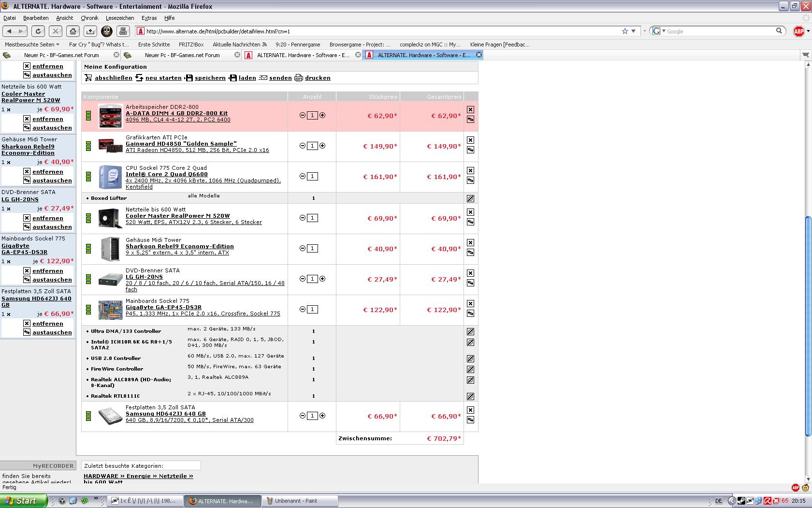Open sidebar Samsung HD642JJ 640 GB link
This screenshot has height=508, width=812.
point(36,302)
